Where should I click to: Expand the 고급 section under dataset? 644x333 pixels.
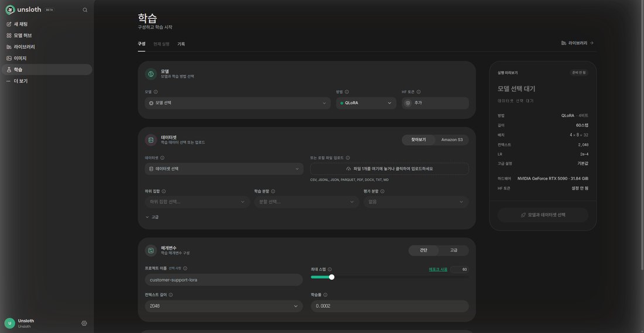[152, 217]
